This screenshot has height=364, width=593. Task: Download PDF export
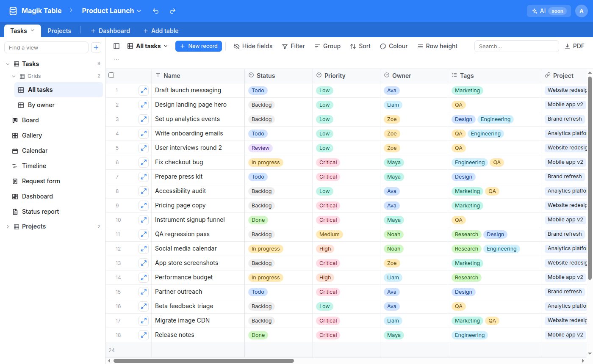click(574, 46)
